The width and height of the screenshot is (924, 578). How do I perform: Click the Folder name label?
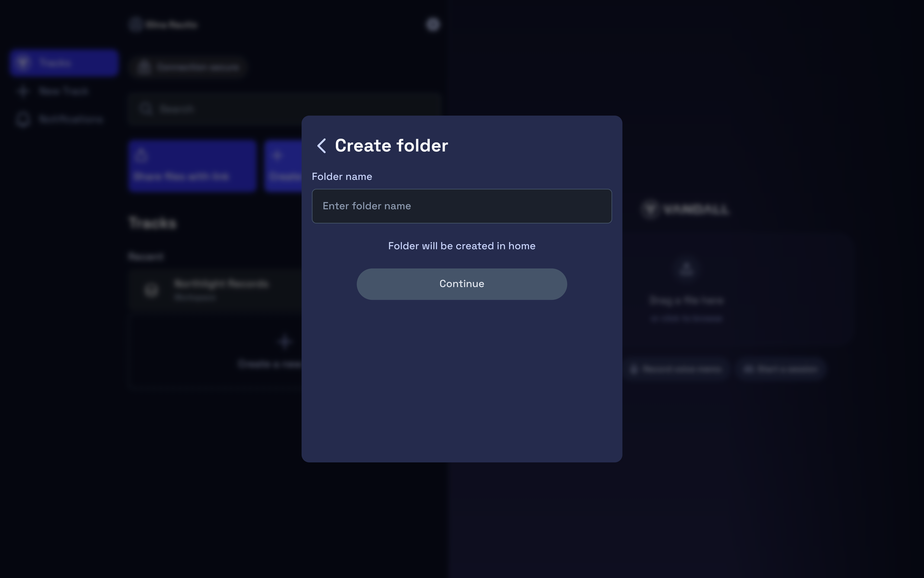pyautogui.click(x=342, y=177)
